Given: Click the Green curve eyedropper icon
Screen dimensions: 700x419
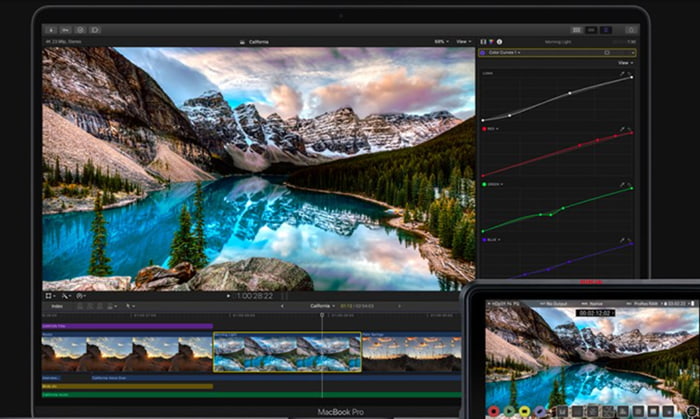Looking at the screenshot, I should (623, 185).
